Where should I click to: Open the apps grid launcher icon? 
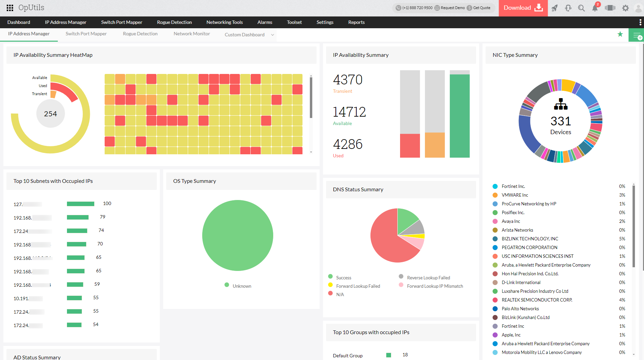[x=10, y=8]
